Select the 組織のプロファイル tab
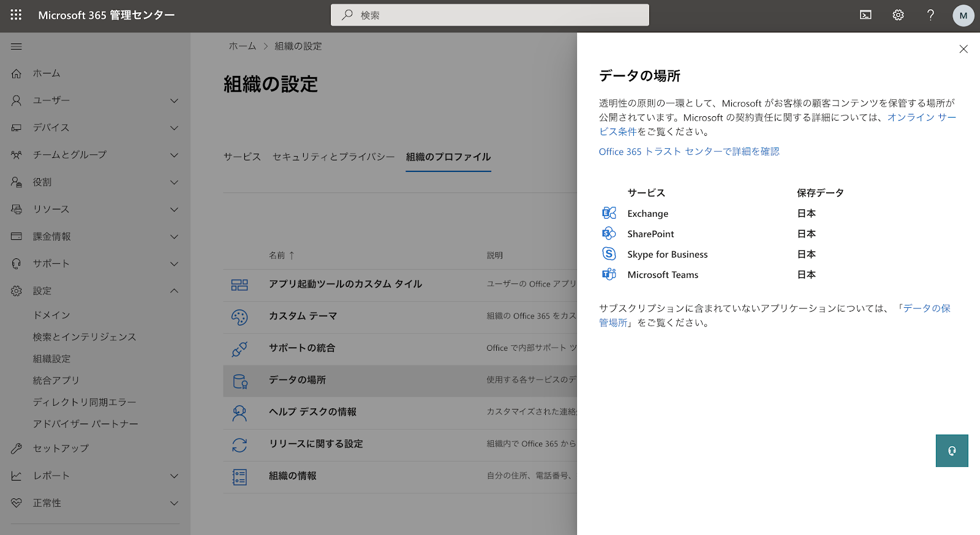Screen dimensions: 980x535 pyautogui.click(x=448, y=157)
